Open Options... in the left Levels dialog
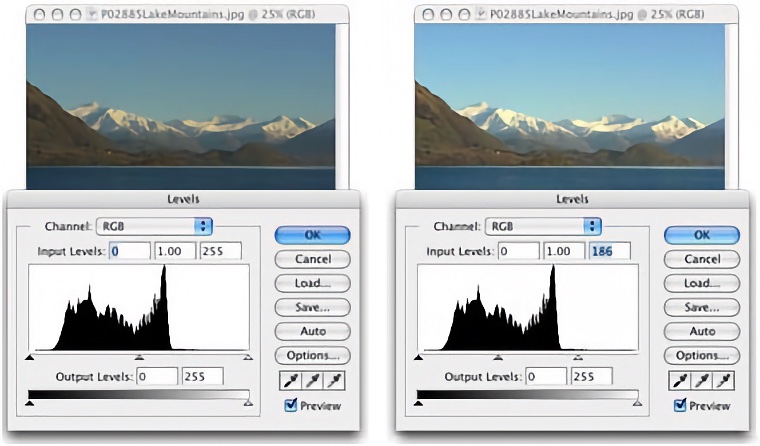760x446 pixels. pos(312,355)
